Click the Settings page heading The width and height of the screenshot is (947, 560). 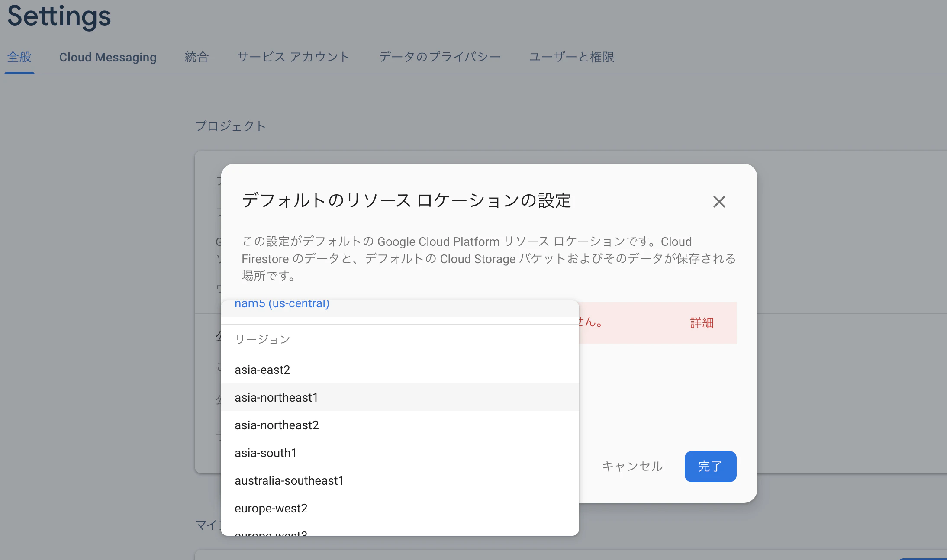point(59,16)
